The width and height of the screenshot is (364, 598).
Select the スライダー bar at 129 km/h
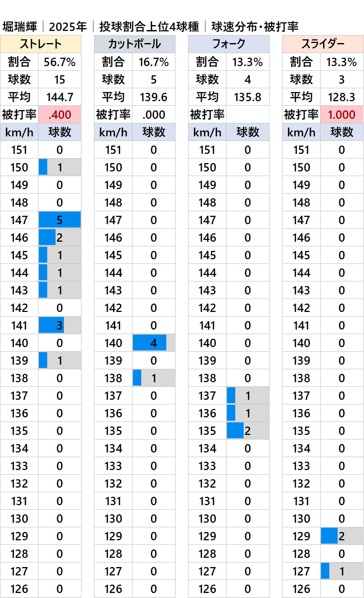[329, 536]
